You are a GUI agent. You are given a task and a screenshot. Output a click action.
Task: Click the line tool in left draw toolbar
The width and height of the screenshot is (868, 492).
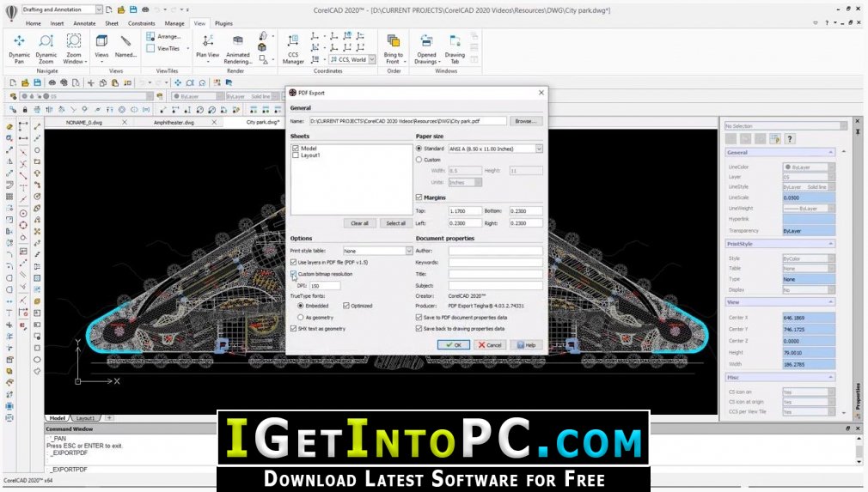(x=37, y=126)
